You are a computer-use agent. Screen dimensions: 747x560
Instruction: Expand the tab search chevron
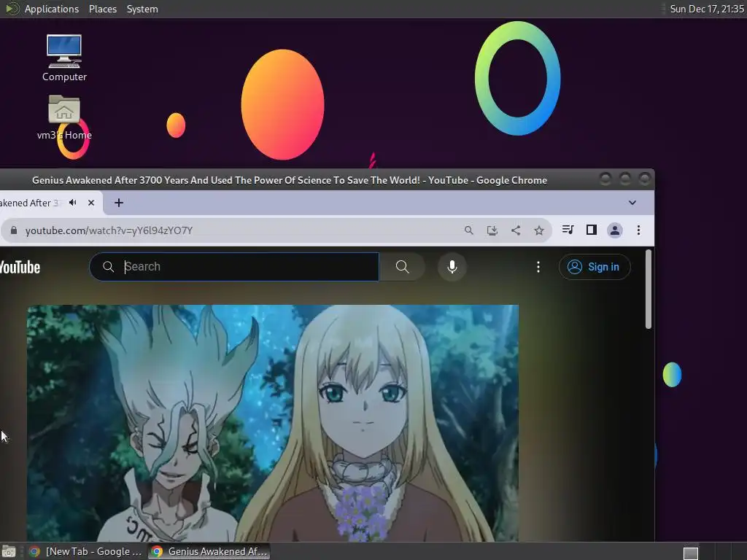click(632, 203)
